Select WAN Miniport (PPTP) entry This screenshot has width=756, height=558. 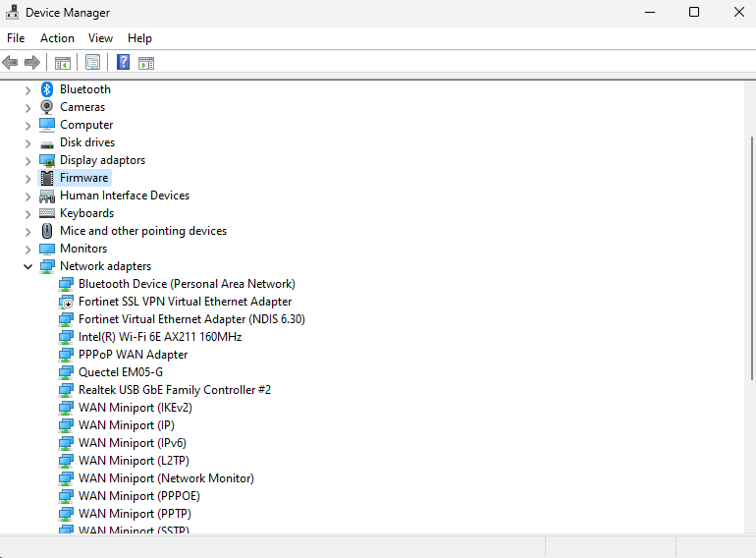pos(135,514)
